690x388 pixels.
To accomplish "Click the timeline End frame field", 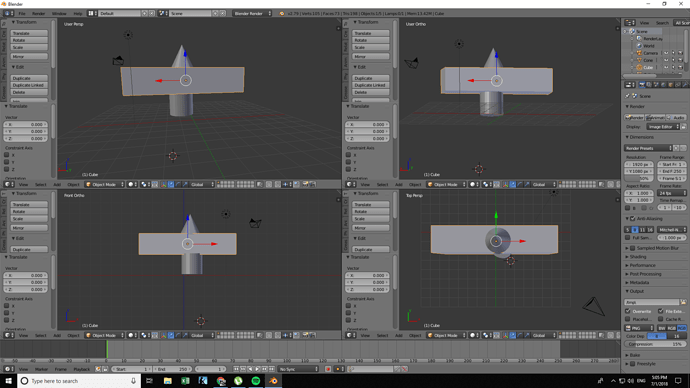I will [173, 369].
